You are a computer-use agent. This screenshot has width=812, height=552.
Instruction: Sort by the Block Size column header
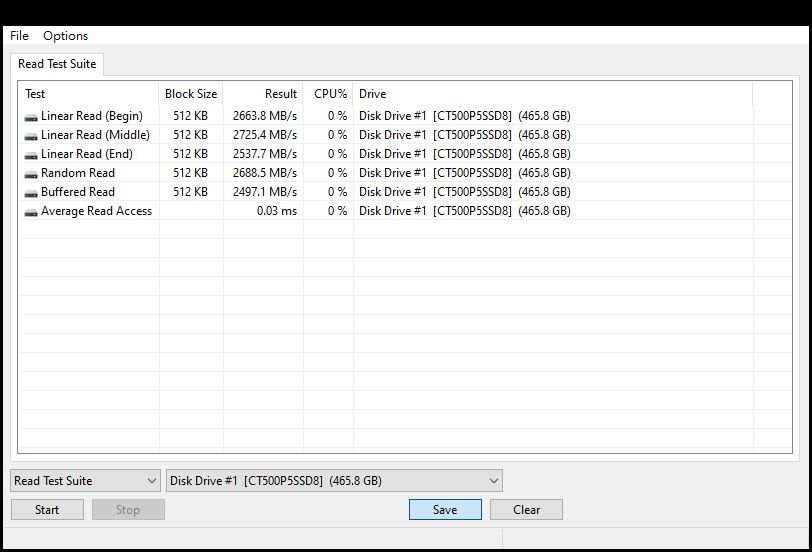[191, 94]
